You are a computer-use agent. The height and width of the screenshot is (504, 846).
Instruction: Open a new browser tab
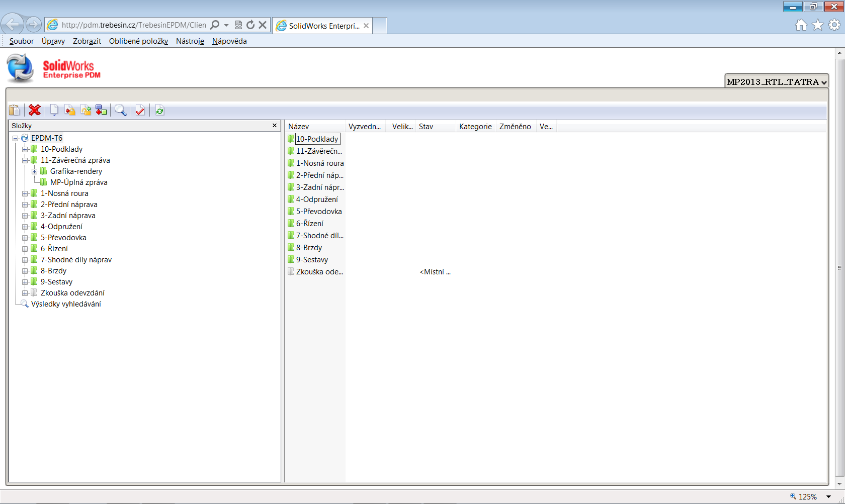point(380,26)
